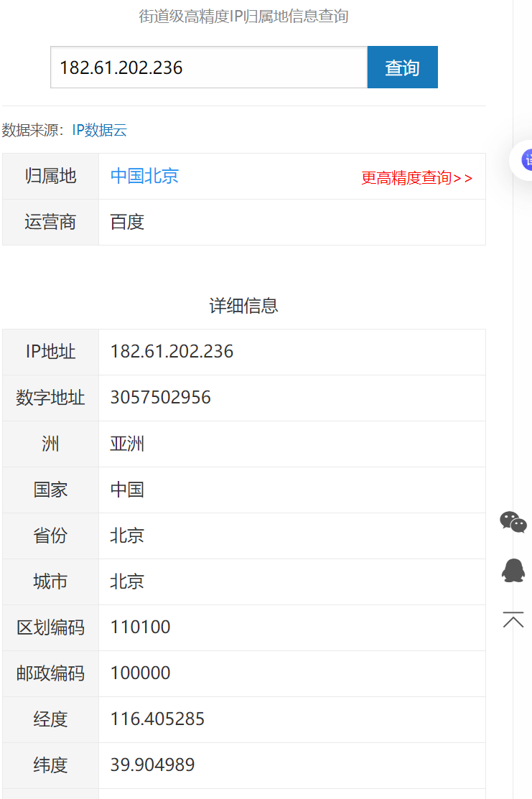Screen dimensions: 532x799
Task: Select the 百度 operator value
Action: 127,222
